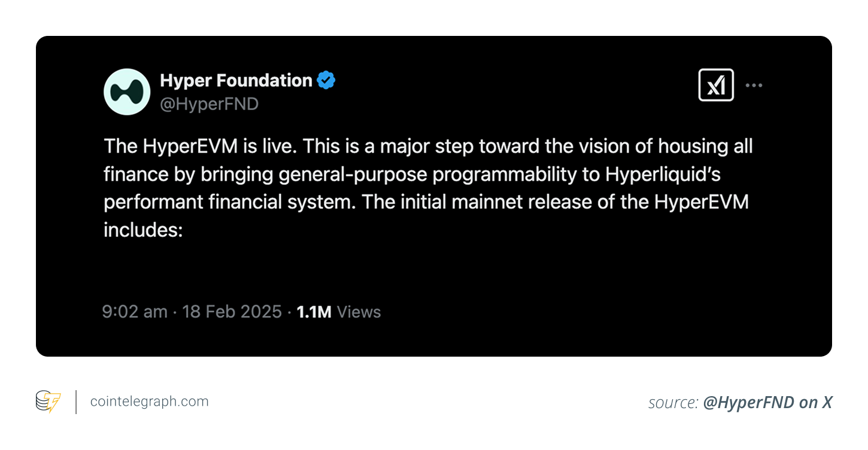Click the 1.1M view count number

point(314,312)
